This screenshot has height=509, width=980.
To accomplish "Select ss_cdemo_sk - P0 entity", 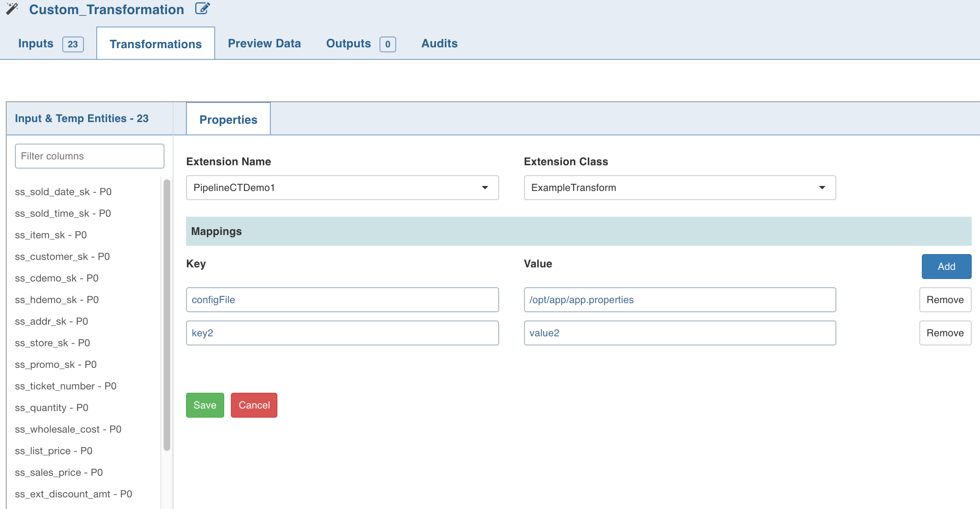I will (x=56, y=278).
